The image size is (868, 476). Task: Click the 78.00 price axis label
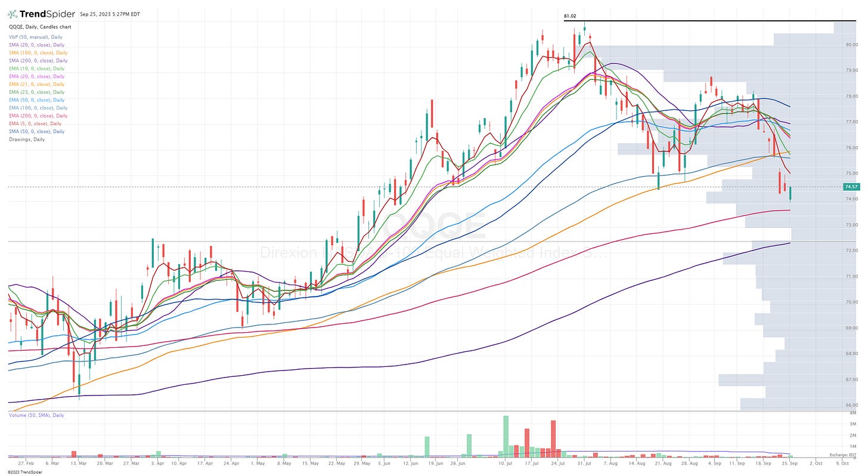[851, 96]
